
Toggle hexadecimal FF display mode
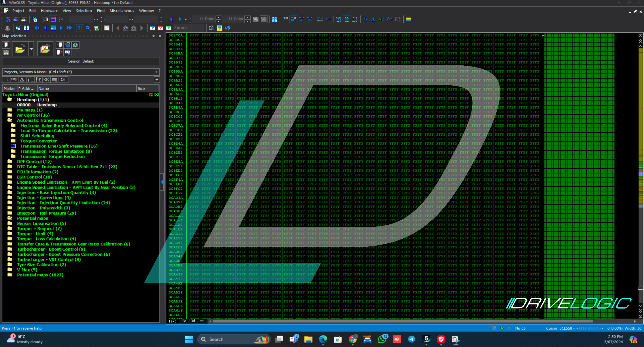click(x=347, y=19)
